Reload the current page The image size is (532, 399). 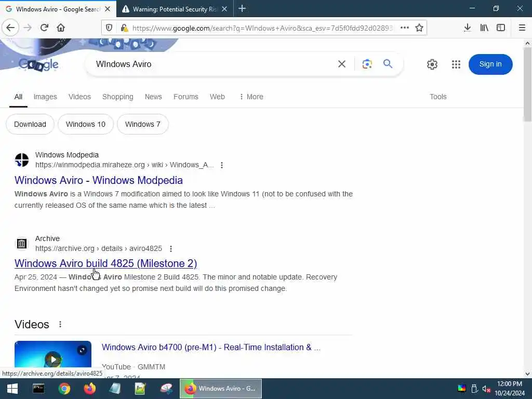click(44, 28)
